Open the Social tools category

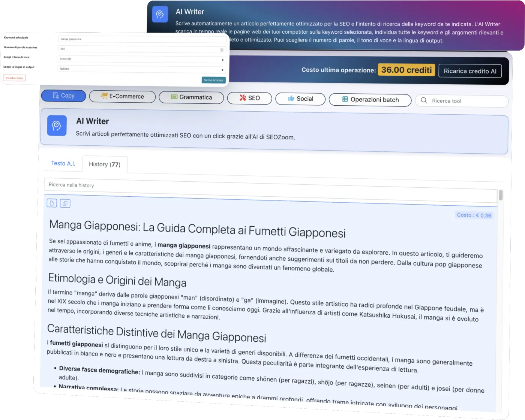pos(300,99)
